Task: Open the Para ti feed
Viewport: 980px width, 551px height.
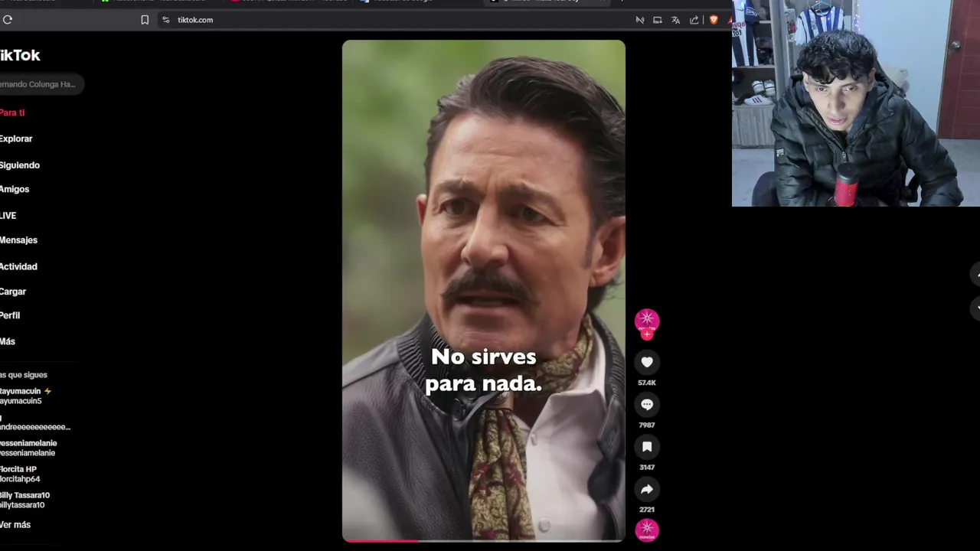Action: 12,112
